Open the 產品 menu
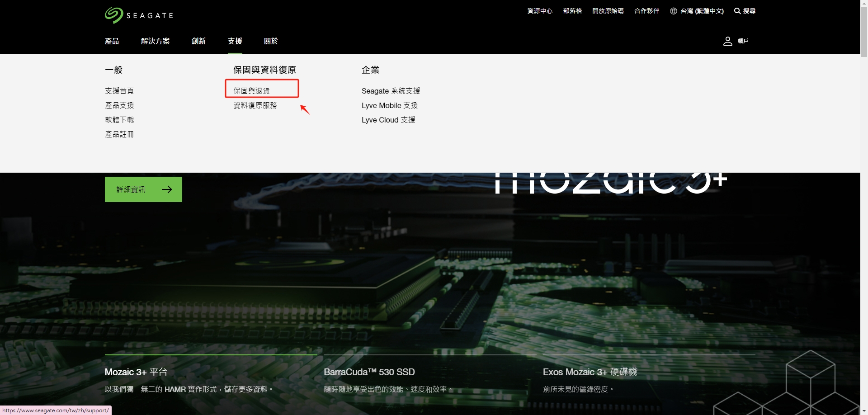868x415 pixels. tap(112, 41)
